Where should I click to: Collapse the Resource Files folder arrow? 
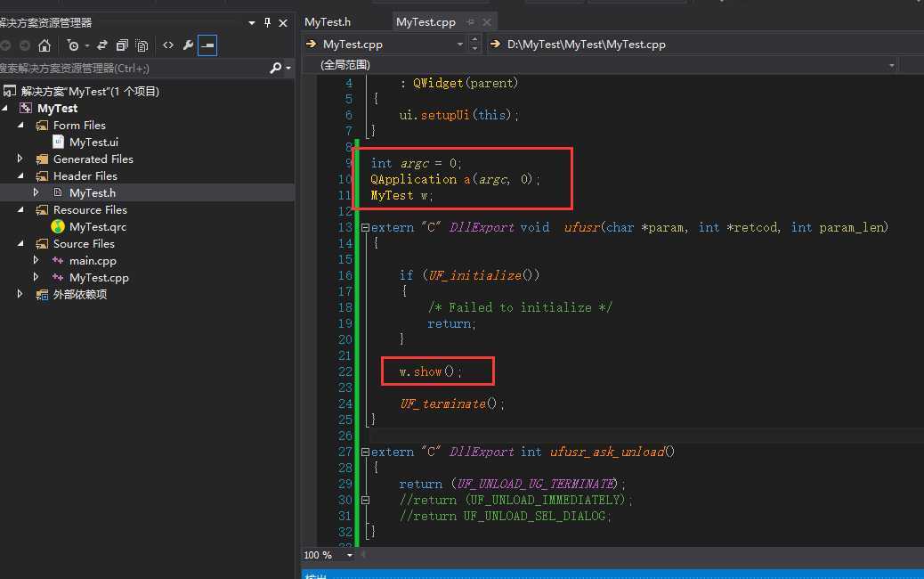(21, 210)
